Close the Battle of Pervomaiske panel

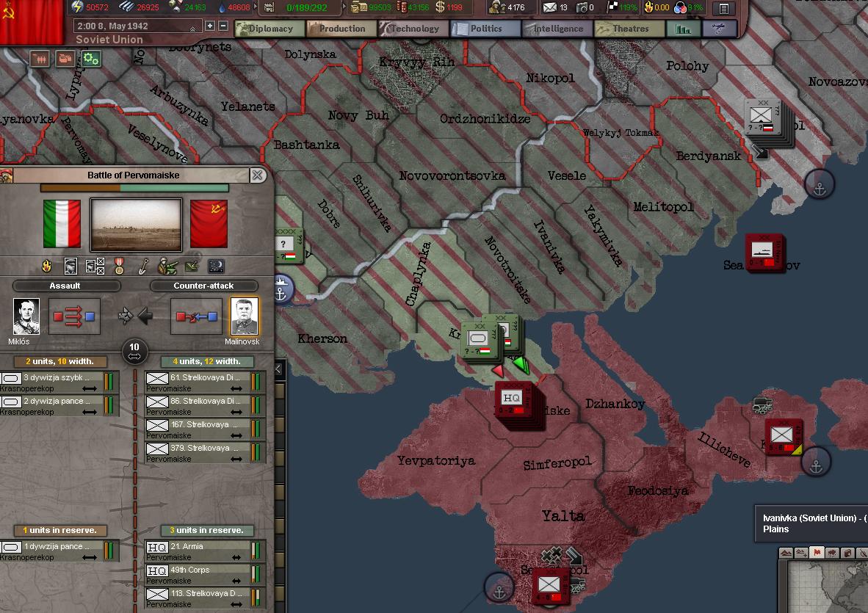[258, 175]
